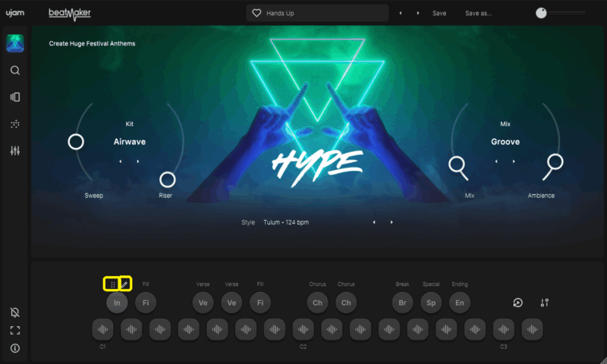
Task: Go to previous preset with left arrow
Action: pos(401,13)
